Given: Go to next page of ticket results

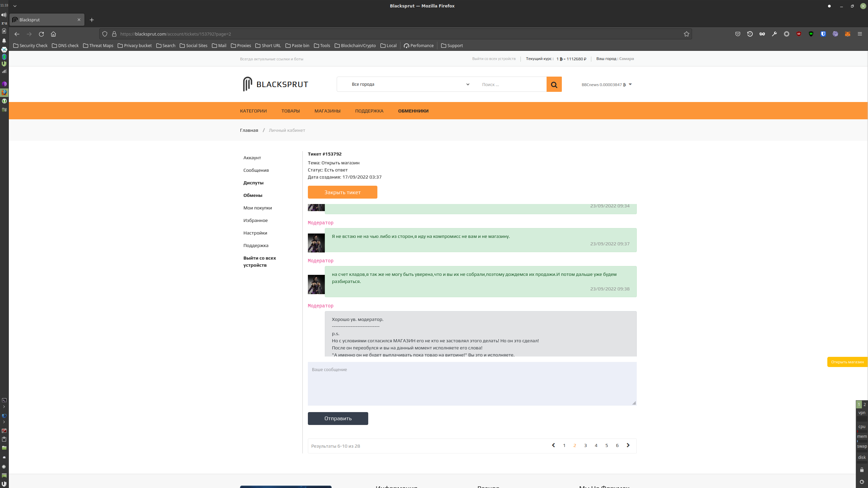Looking at the screenshot, I should point(628,445).
